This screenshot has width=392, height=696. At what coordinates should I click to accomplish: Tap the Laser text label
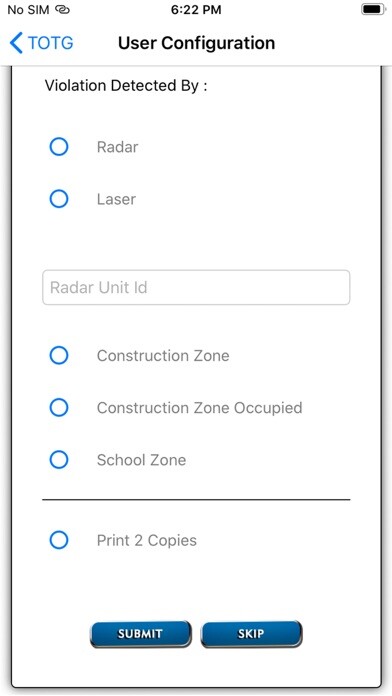(116, 199)
